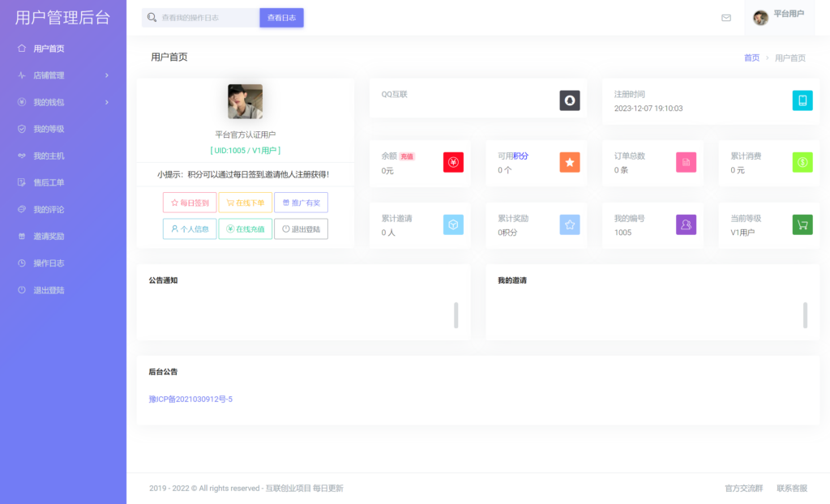This screenshot has width=830, height=504.
Task: Open the mail envelope icon in header
Action: (726, 18)
